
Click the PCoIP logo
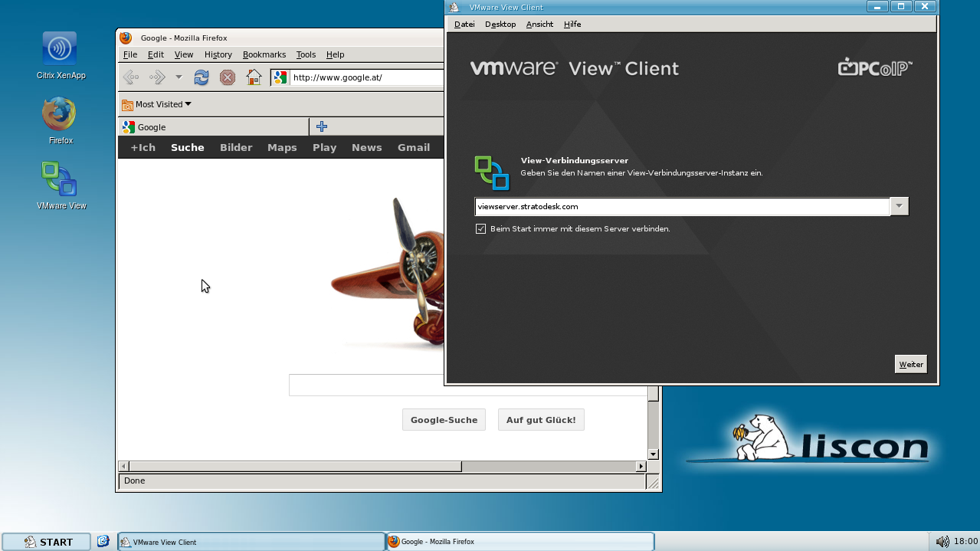tap(875, 67)
